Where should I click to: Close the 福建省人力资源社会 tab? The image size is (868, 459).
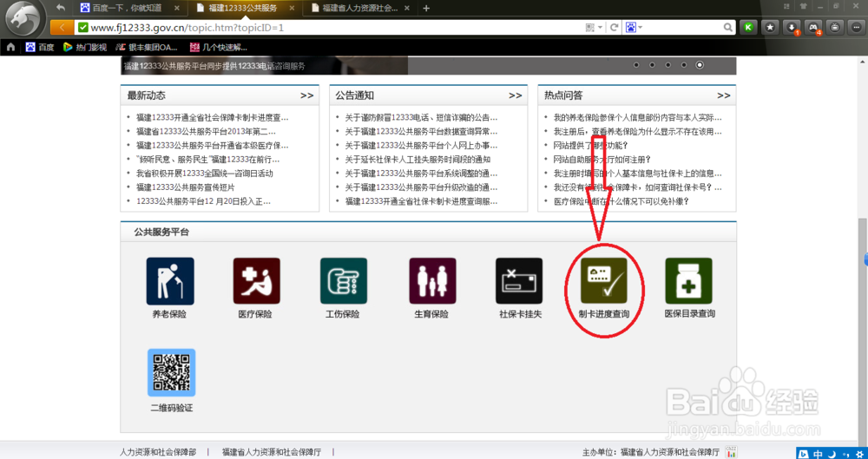(x=408, y=9)
